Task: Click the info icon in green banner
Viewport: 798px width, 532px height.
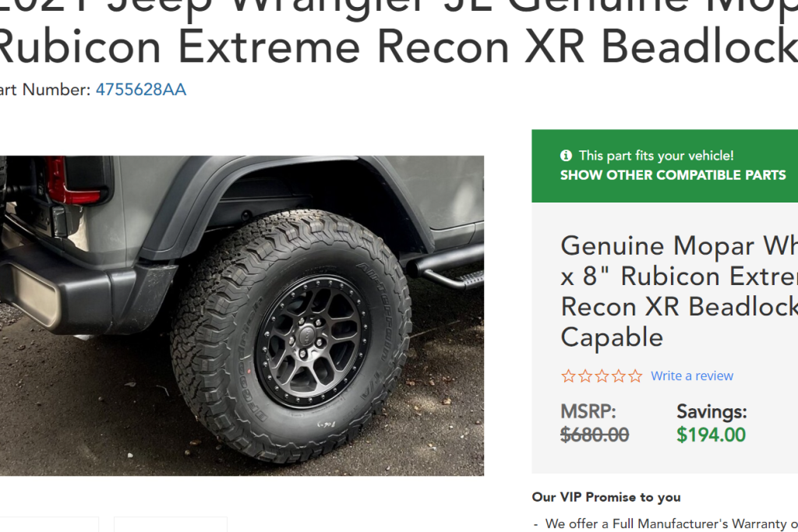Action: click(566, 156)
